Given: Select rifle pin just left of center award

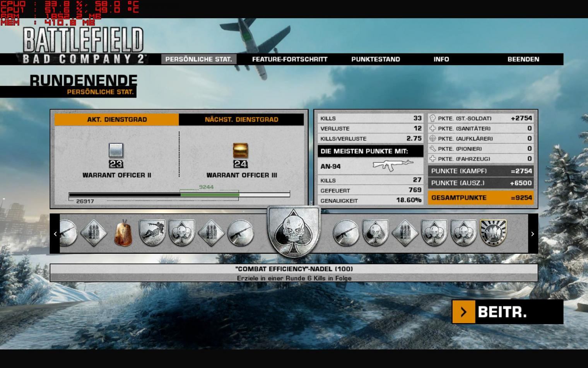Looking at the screenshot, I should (x=241, y=233).
